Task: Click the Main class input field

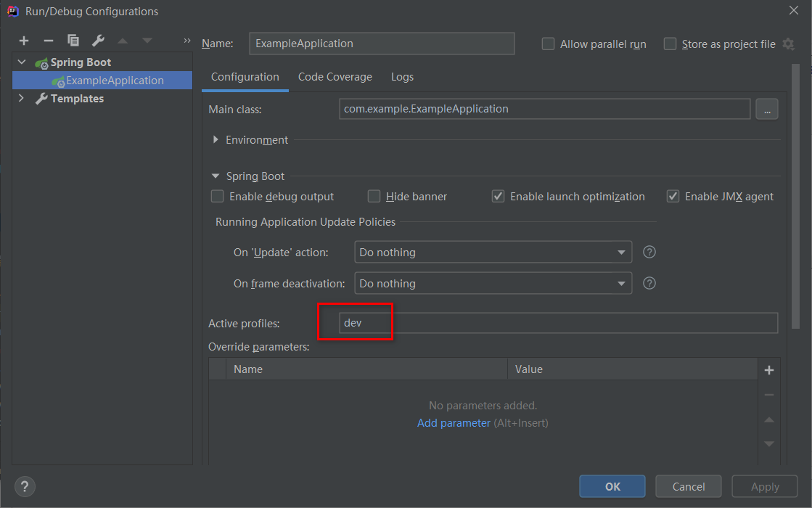Action: click(544, 109)
